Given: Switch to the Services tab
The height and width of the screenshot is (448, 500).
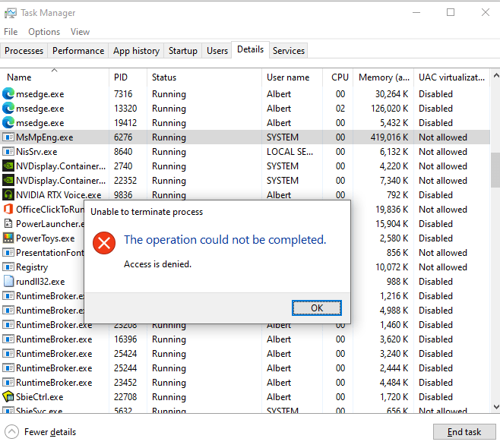Looking at the screenshot, I should (x=289, y=51).
